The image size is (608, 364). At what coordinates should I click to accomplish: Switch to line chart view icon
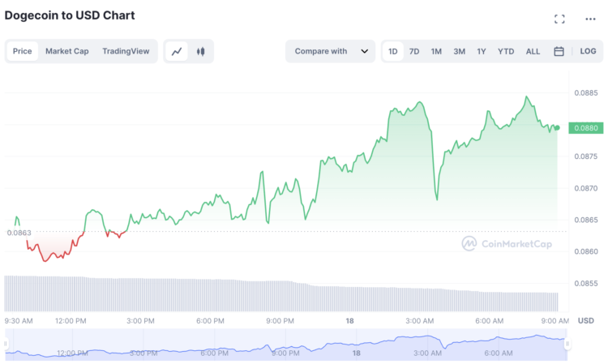coord(177,51)
